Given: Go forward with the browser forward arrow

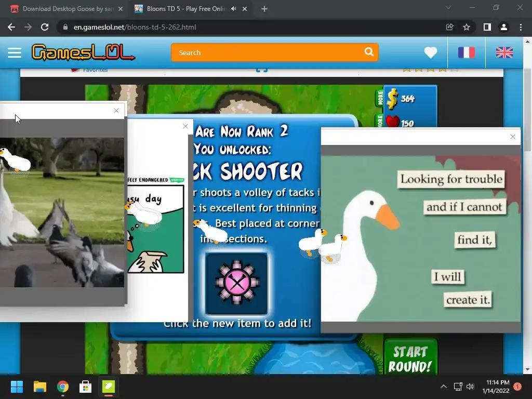Looking at the screenshot, I should tap(28, 27).
